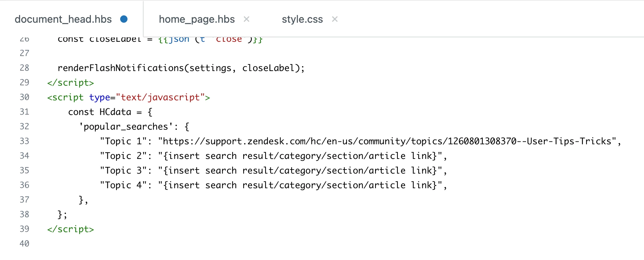Click the <script type="text/javascript"> tag

click(x=129, y=97)
